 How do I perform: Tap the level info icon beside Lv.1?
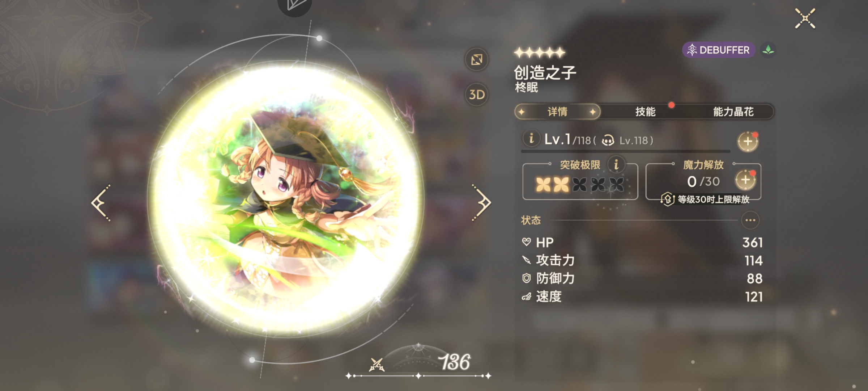point(531,139)
